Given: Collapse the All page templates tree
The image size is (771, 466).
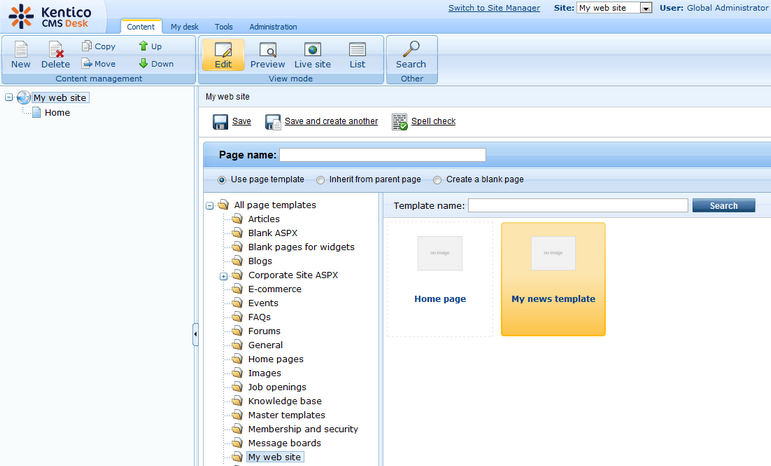Looking at the screenshot, I should [x=209, y=205].
